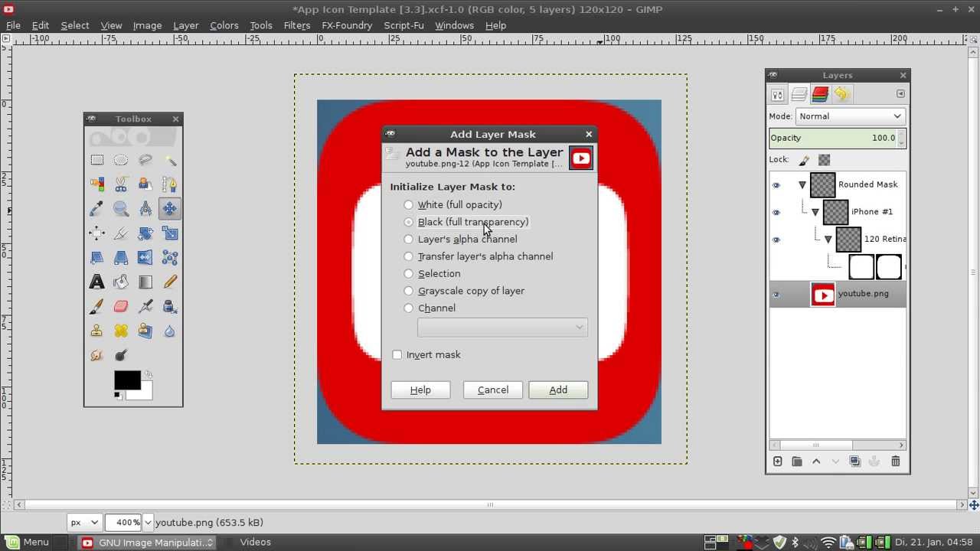Image resolution: width=980 pixels, height=551 pixels.
Task: Select the Rectangle Select tool
Action: coord(96,160)
